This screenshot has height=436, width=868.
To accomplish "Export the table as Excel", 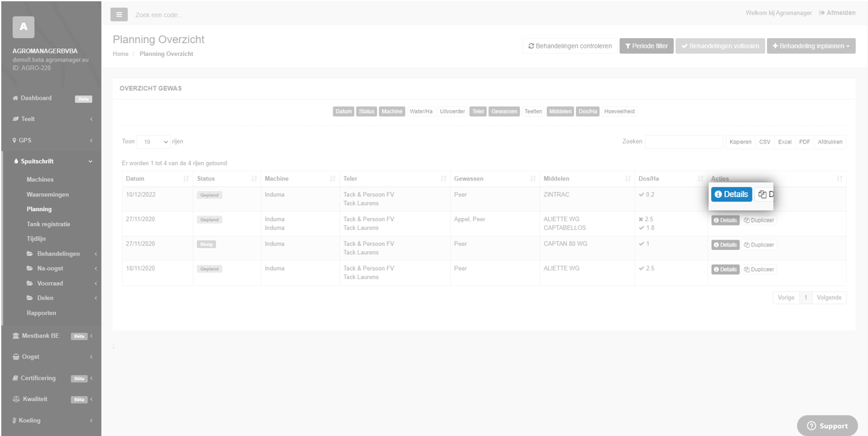I will coord(785,142).
